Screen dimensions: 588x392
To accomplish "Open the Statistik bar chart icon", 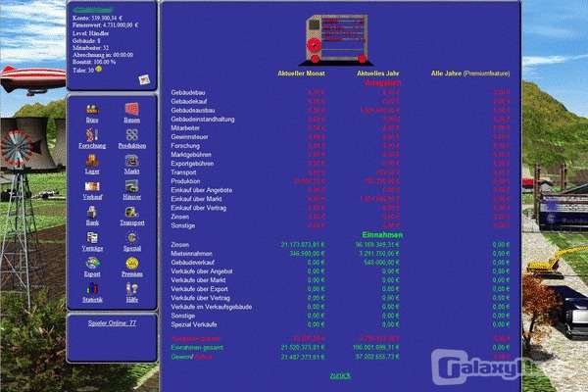I will point(92,289).
